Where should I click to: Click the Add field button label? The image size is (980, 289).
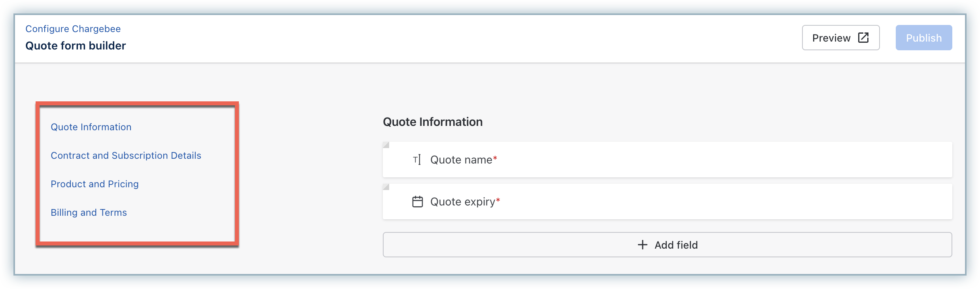(x=676, y=245)
